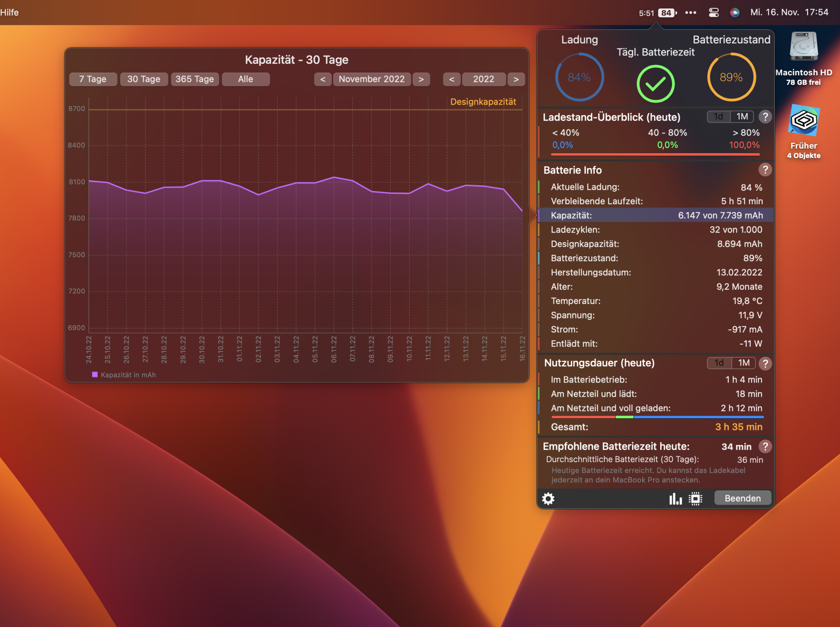
Task: Advance to next year after 2022
Action: [516, 79]
